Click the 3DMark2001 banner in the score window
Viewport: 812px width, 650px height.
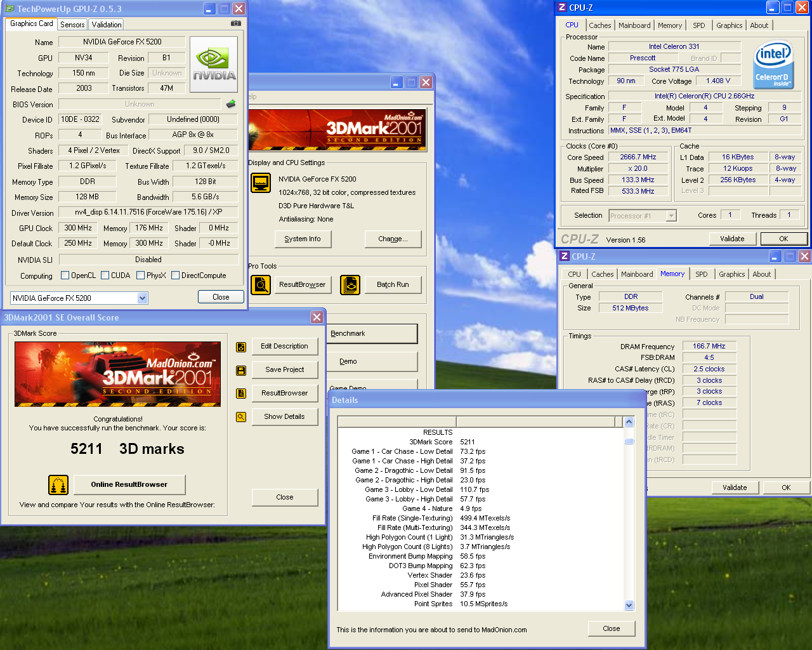coord(118,374)
